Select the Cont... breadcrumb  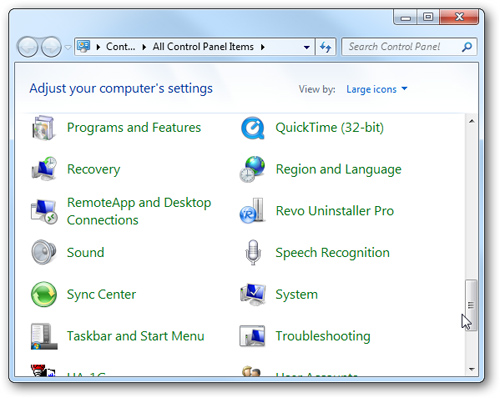(121, 47)
